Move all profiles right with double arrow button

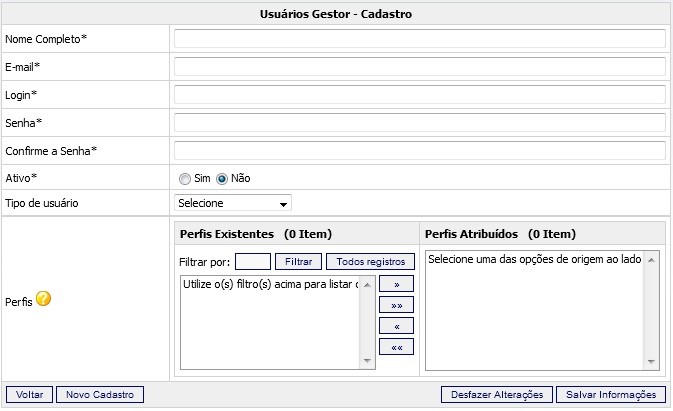tap(396, 305)
